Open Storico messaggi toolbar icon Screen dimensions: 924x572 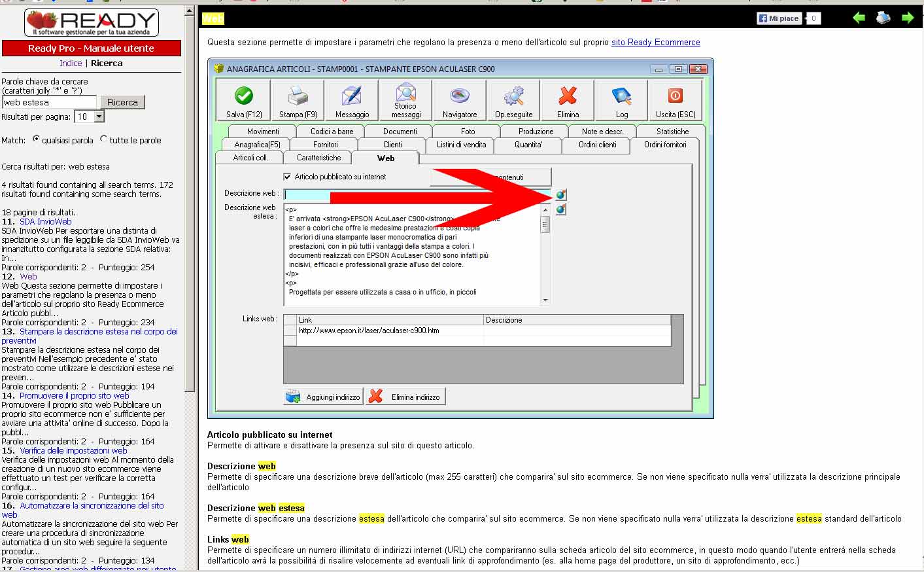pyautogui.click(x=405, y=92)
